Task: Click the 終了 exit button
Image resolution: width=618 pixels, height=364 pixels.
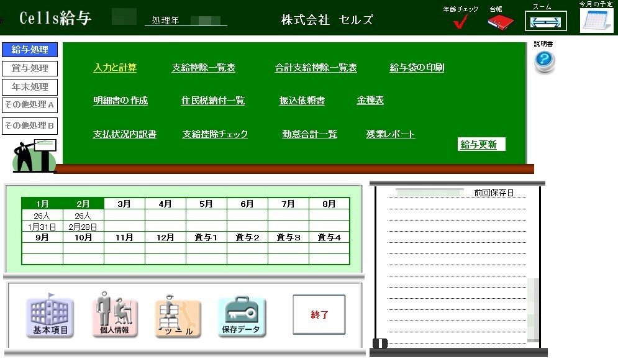Action: pyautogui.click(x=319, y=315)
